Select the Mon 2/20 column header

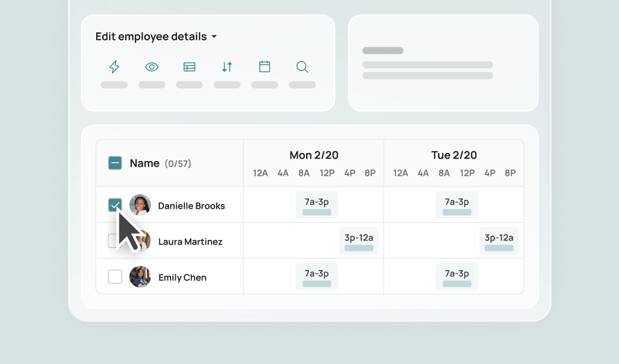pyautogui.click(x=314, y=155)
